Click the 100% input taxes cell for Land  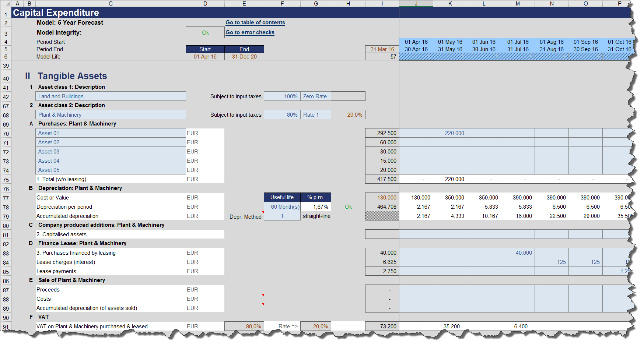(282, 96)
